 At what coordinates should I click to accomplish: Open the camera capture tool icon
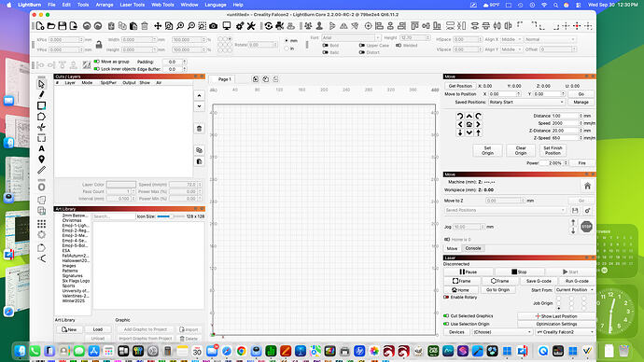click(213, 26)
